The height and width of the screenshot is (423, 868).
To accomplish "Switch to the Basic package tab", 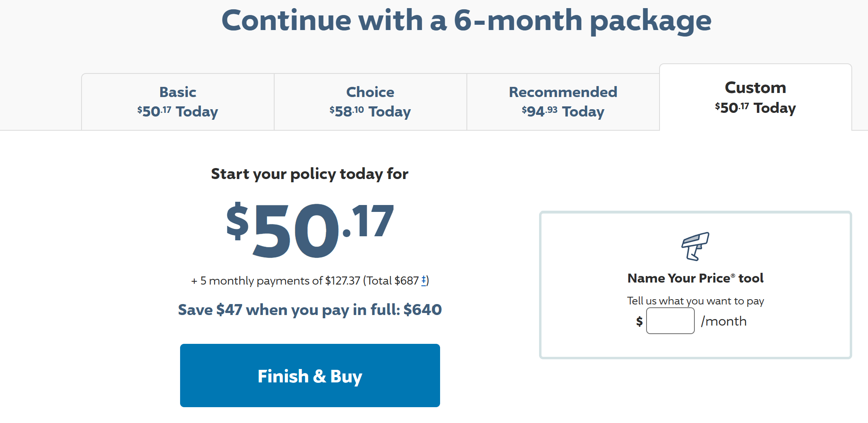I will [x=178, y=101].
